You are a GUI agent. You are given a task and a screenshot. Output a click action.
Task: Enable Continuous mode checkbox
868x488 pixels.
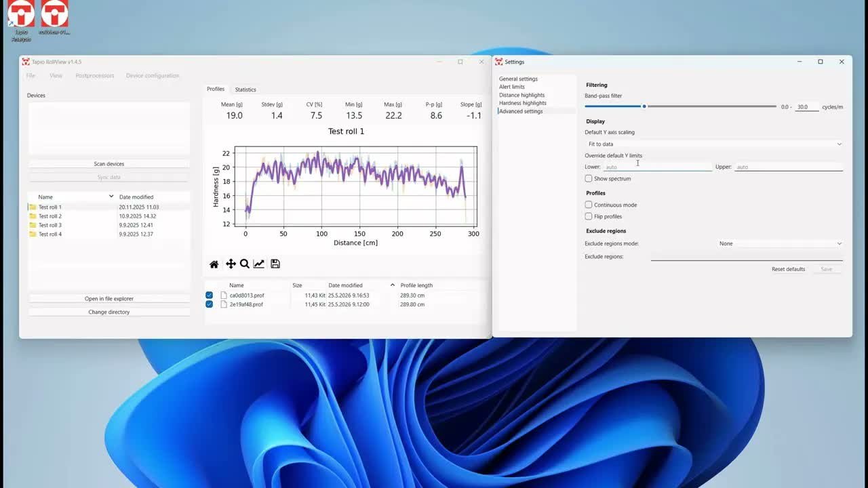pos(589,205)
